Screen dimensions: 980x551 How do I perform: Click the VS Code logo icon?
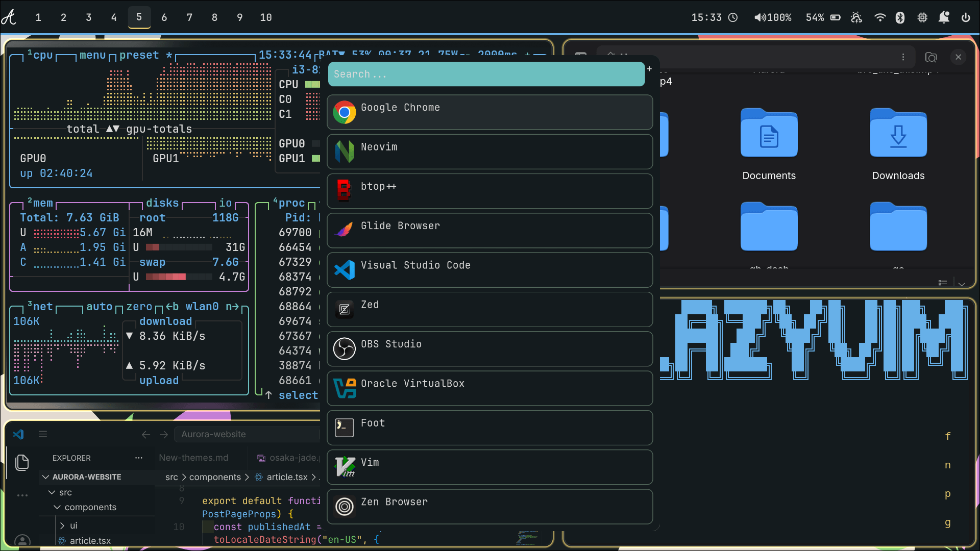18,434
